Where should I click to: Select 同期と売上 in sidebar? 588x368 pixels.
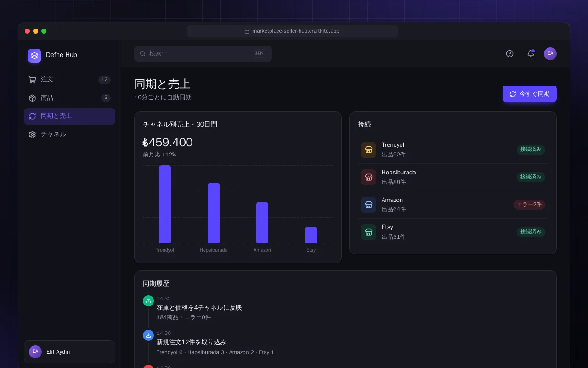[x=69, y=116]
